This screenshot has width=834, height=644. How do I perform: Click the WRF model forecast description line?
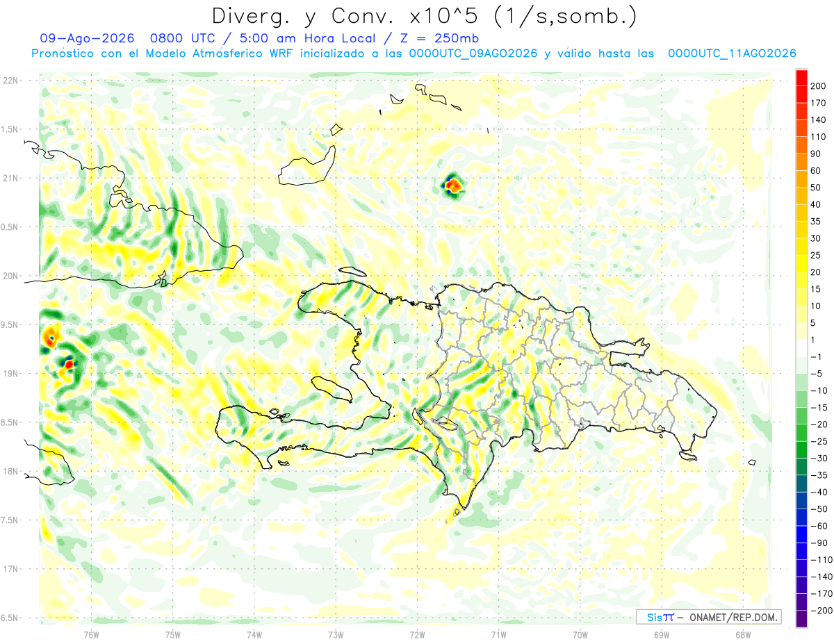tap(414, 53)
